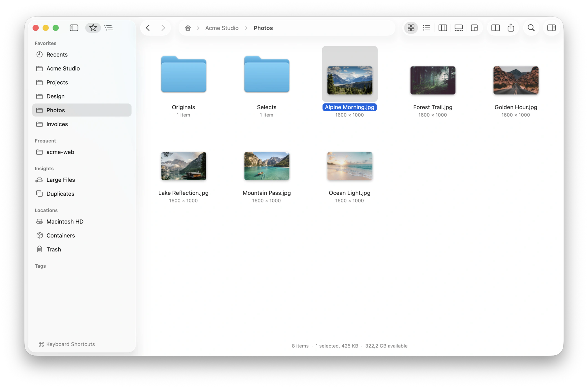Select Mountain Pass.jpg thumbnail
588x388 pixels.
tap(267, 166)
